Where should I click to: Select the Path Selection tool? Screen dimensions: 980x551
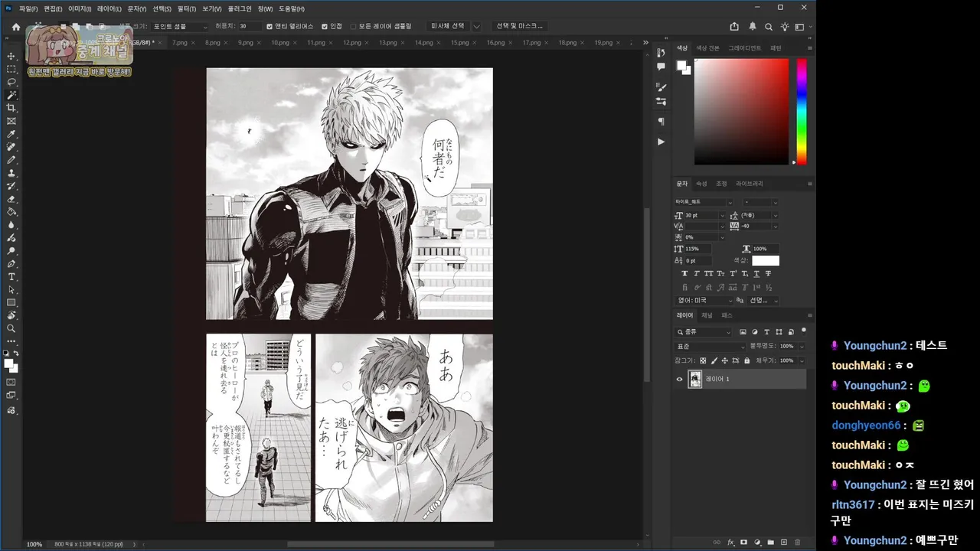click(11, 290)
